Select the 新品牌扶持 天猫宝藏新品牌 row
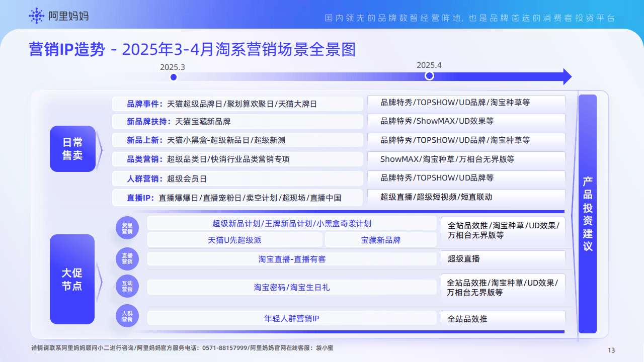The image size is (644, 362). (x=237, y=122)
